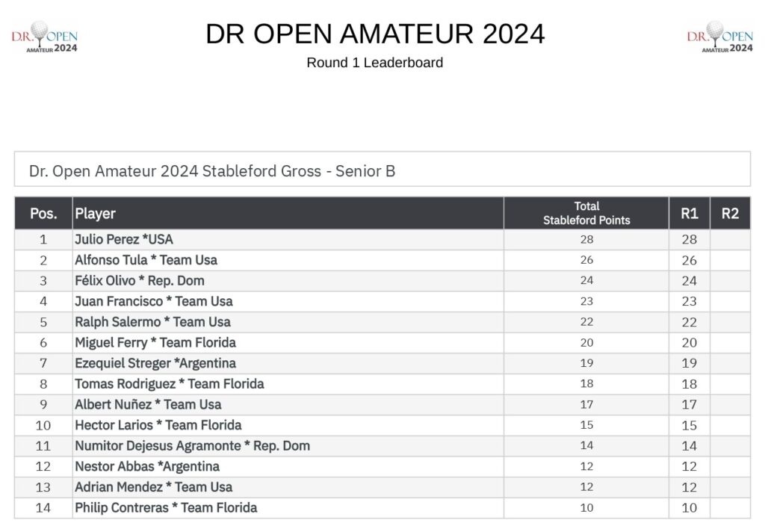Open Julio Perez *USA player row

coord(382,240)
